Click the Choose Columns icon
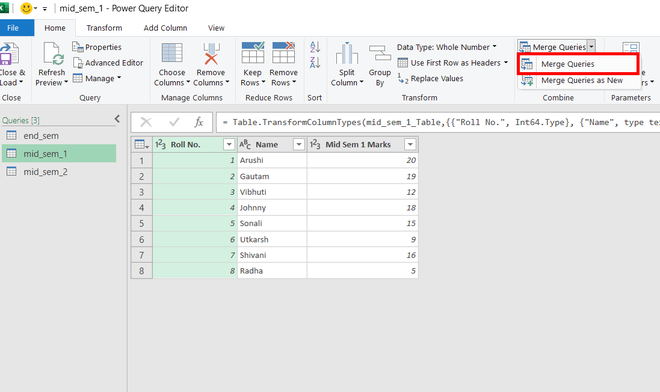Viewport: 660px width, 392px height. click(x=172, y=53)
